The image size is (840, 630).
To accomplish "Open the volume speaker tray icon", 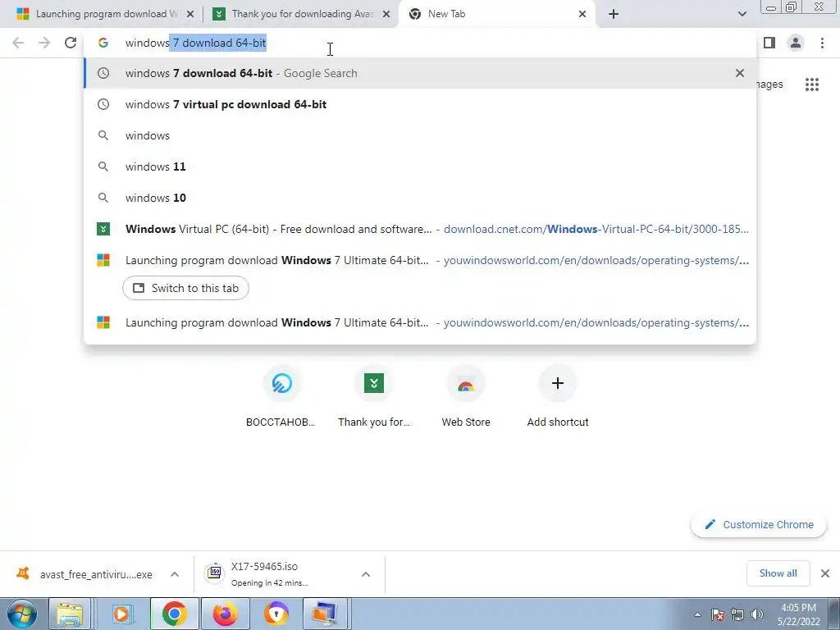I will pos(757,614).
